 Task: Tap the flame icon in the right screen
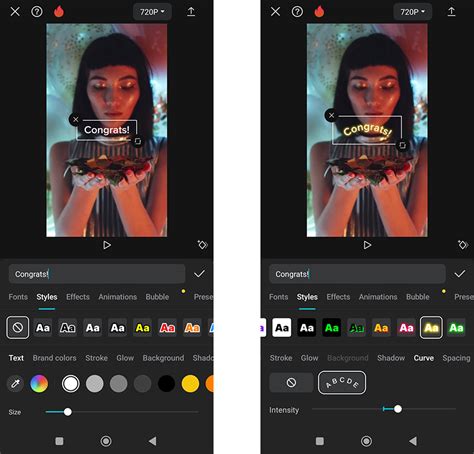319,11
